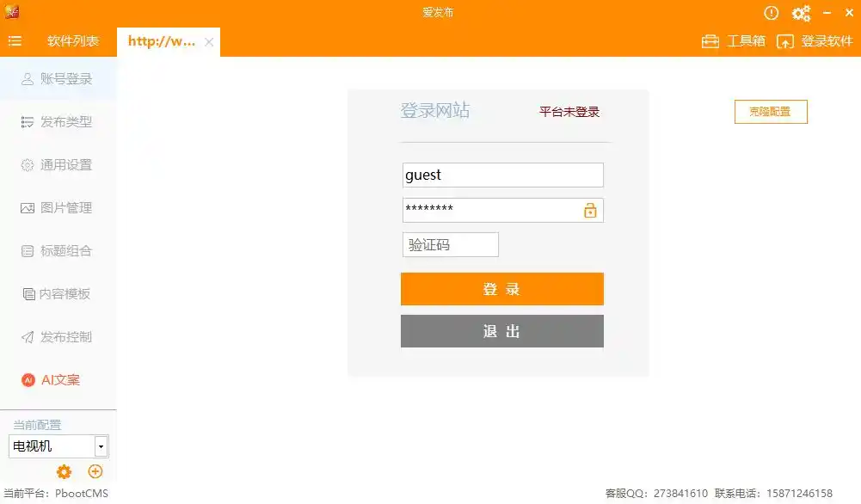Click the 验证码 input field
861x504 pixels.
click(450, 244)
